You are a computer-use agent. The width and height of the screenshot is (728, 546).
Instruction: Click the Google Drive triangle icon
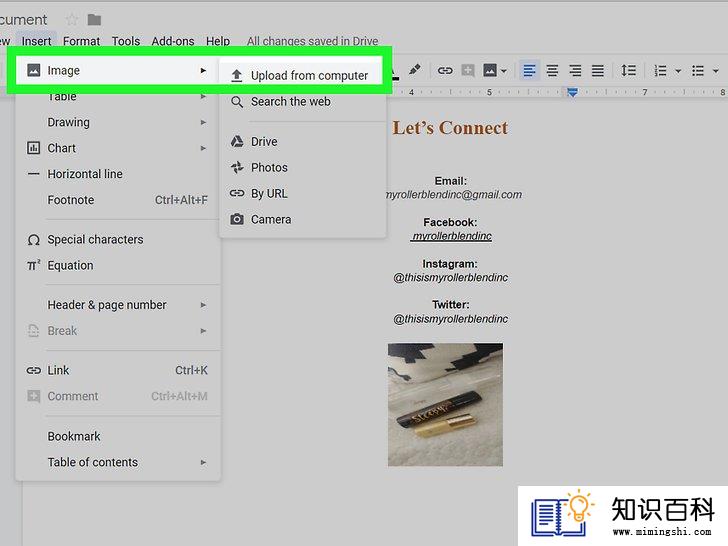[237, 141]
